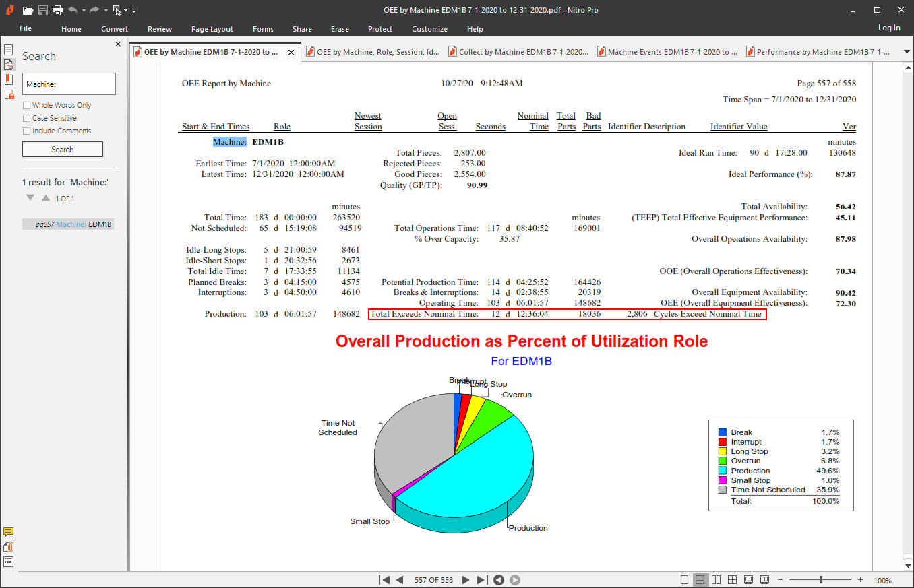Go to the first page
This screenshot has width=914, height=588.
tap(384, 580)
